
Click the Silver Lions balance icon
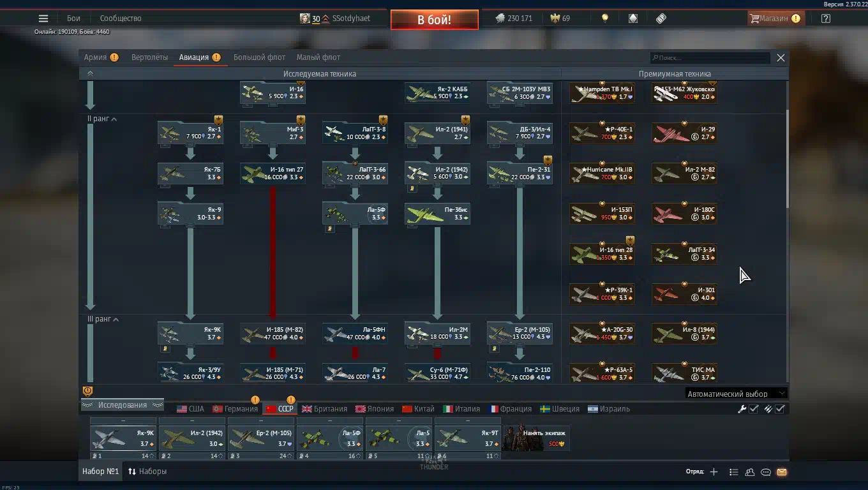click(500, 19)
